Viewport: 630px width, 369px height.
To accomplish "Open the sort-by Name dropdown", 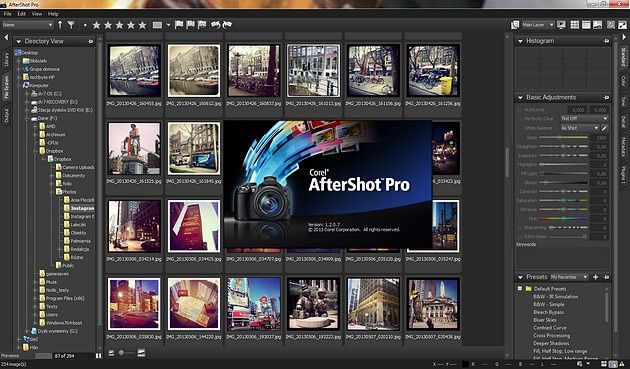I will (27, 25).
